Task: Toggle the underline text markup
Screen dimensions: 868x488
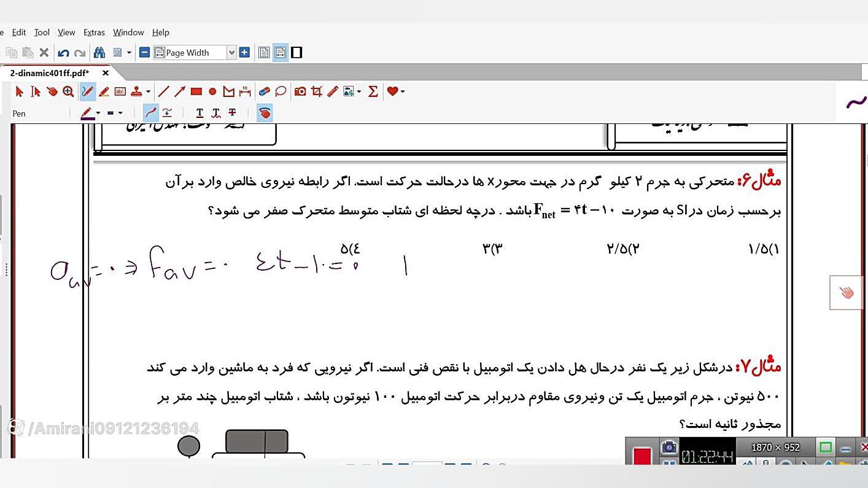Action: point(200,113)
